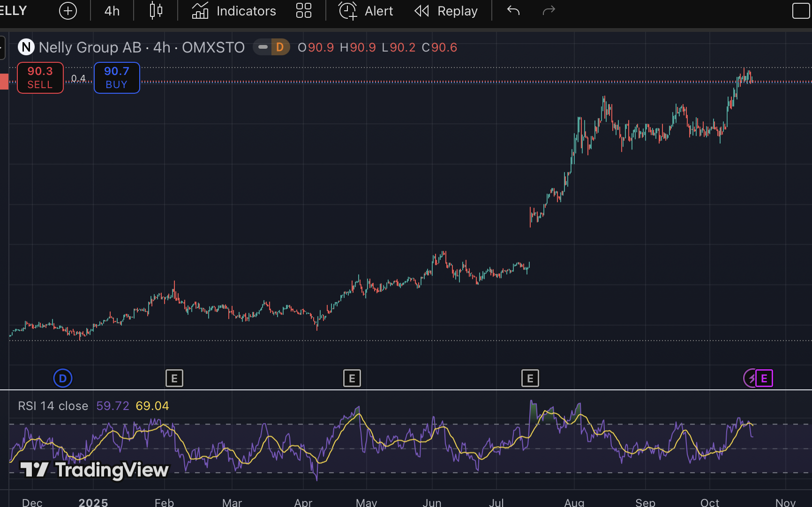Click the RSI 14 close indicator label

53,406
